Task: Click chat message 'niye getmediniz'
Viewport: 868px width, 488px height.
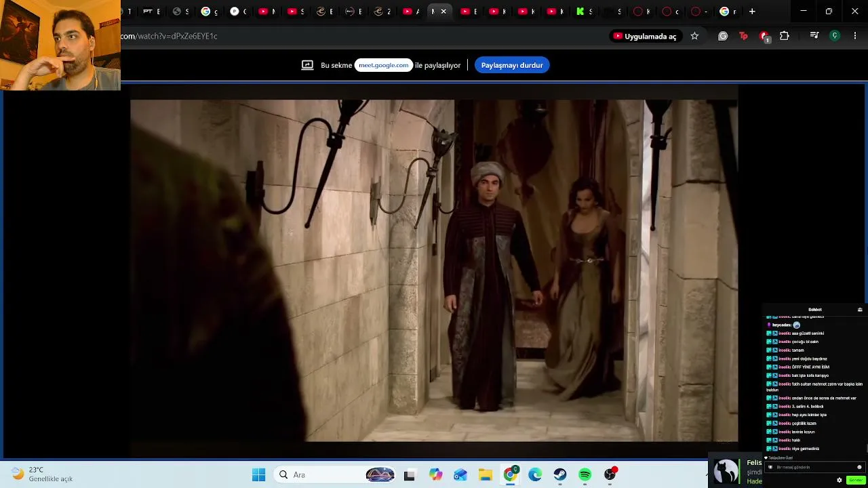Action: coord(806,449)
